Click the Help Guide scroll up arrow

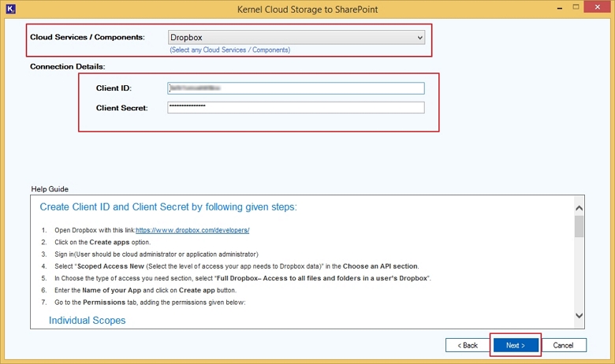click(579, 208)
